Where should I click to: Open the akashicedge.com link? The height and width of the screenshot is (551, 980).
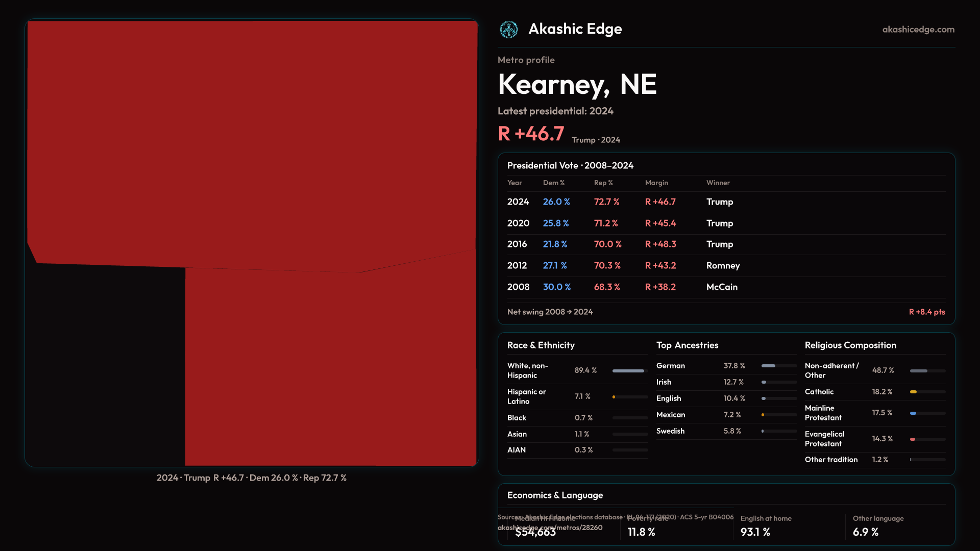(x=918, y=30)
